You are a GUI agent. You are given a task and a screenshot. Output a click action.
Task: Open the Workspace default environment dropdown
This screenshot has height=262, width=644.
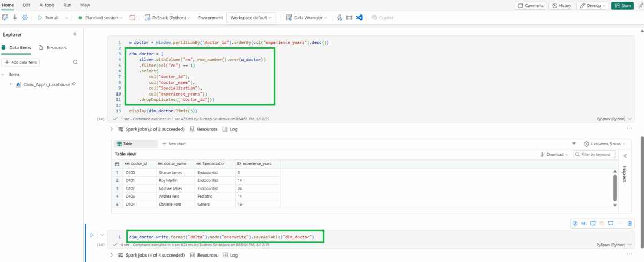pyautogui.click(x=251, y=18)
